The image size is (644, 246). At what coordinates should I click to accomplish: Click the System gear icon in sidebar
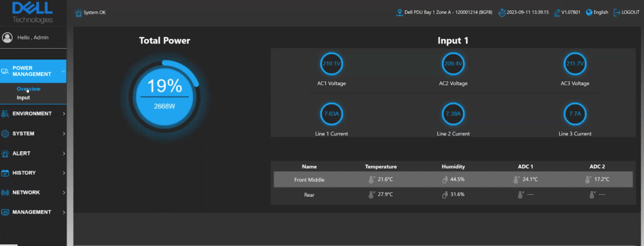(x=5, y=134)
